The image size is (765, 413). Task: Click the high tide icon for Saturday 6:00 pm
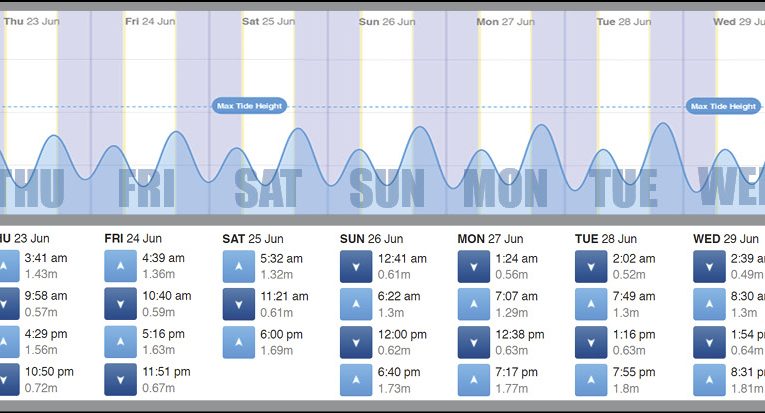click(x=238, y=341)
